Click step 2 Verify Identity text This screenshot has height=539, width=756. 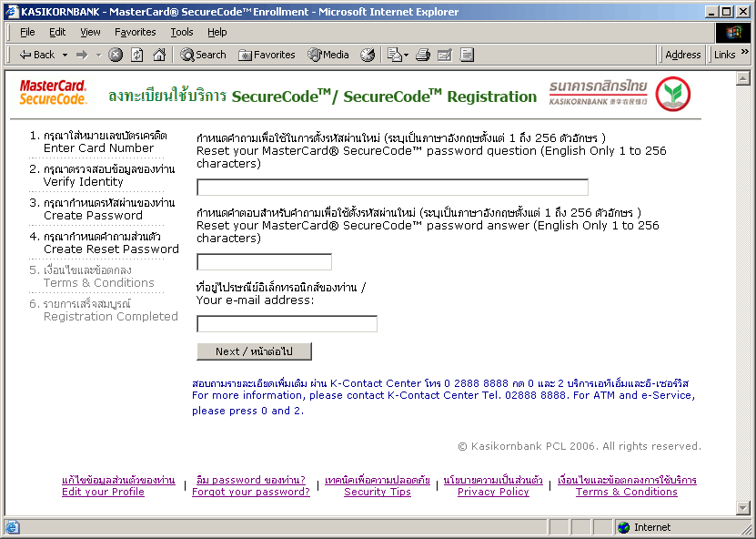click(x=84, y=182)
